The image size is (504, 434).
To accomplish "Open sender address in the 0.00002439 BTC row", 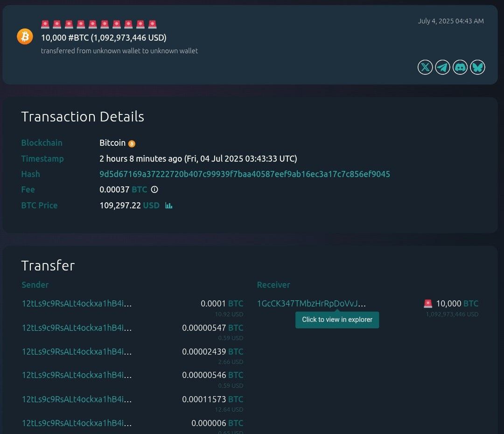I will coord(77,351).
